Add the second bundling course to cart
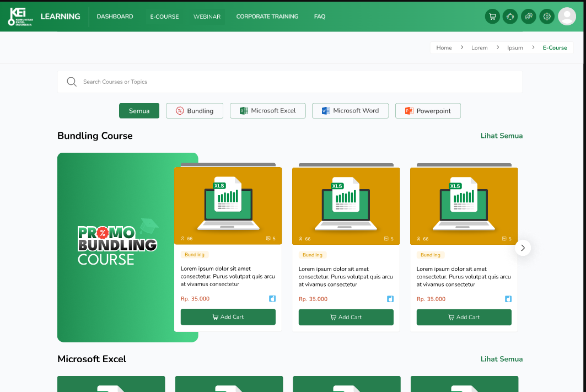The width and height of the screenshot is (586, 392). click(346, 317)
